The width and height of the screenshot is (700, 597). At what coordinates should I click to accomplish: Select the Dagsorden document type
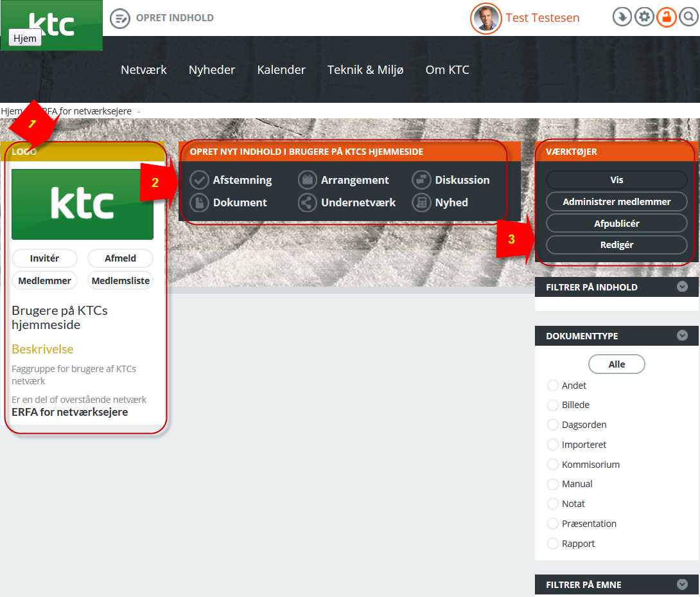click(x=553, y=425)
